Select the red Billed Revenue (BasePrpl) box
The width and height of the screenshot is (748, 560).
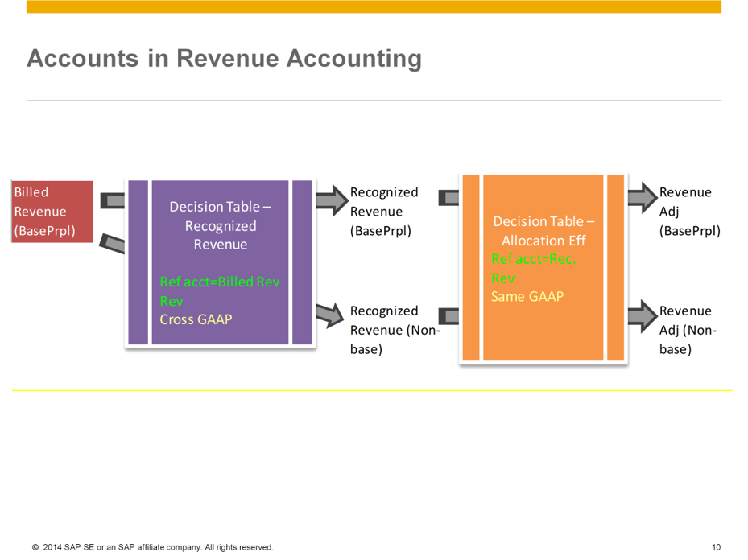click(52, 211)
